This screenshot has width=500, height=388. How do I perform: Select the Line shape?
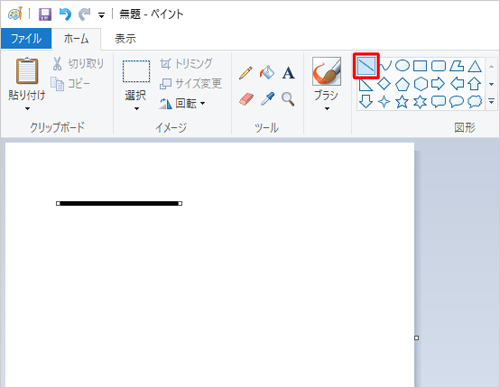point(366,66)
